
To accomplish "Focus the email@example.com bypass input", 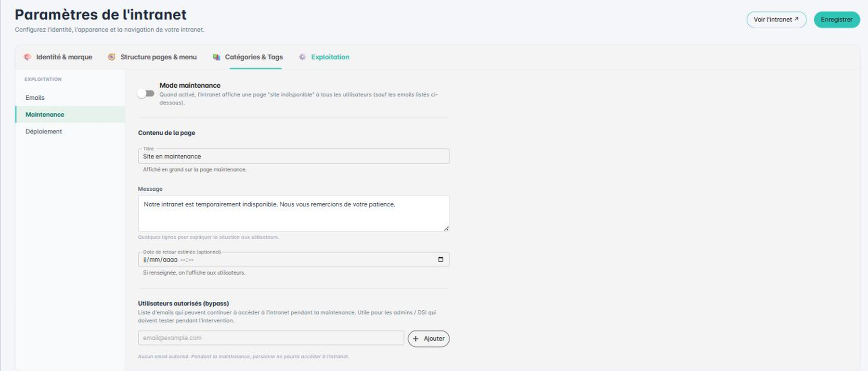I will 271,338.
